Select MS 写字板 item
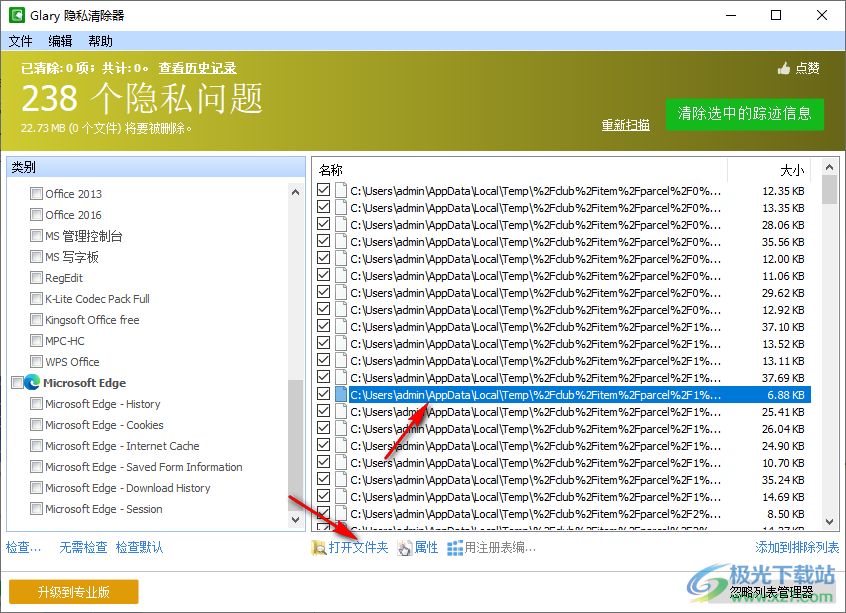 coord(72,256)
